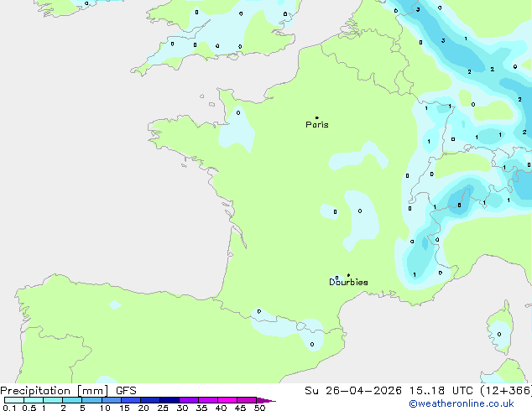Click the '25' legend scale value
This screenshot has height=411, width=532.
[x=163, y=408]
